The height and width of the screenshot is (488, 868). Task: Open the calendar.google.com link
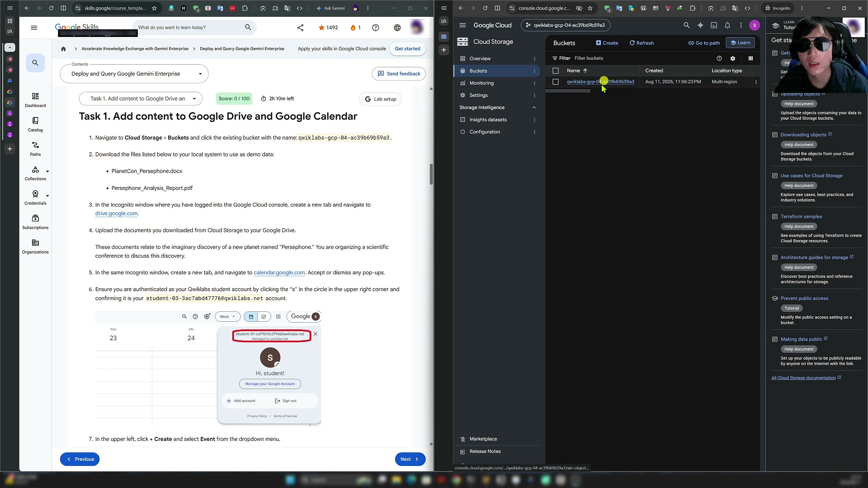point(279,272)
